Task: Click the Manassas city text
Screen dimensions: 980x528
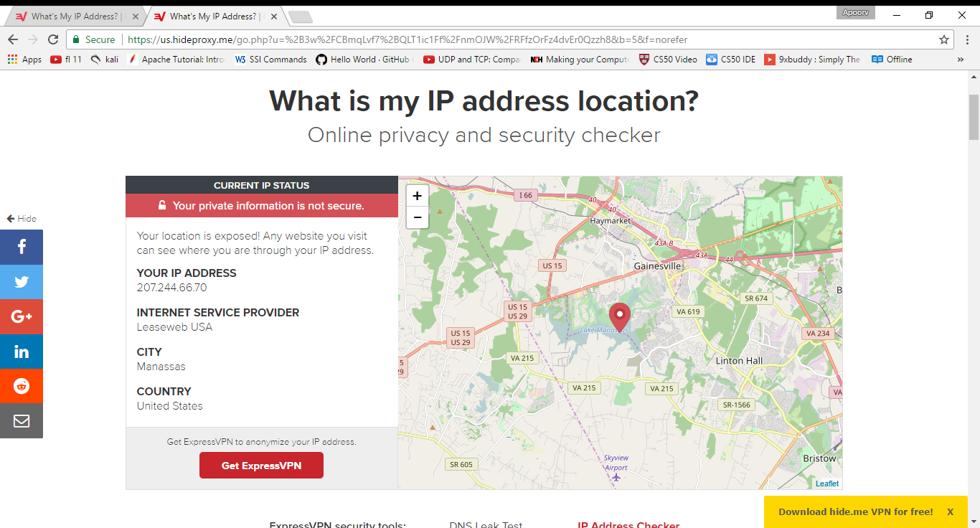Action: 161,367
